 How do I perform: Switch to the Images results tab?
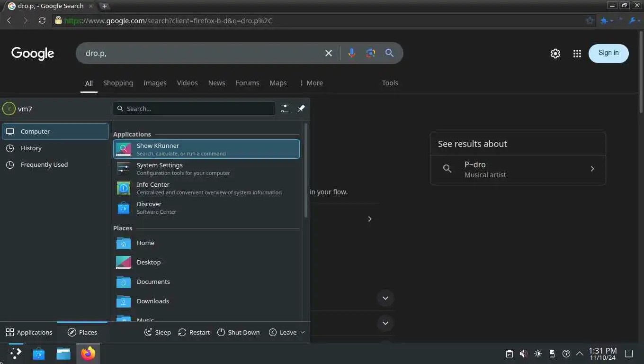point(155,83)
